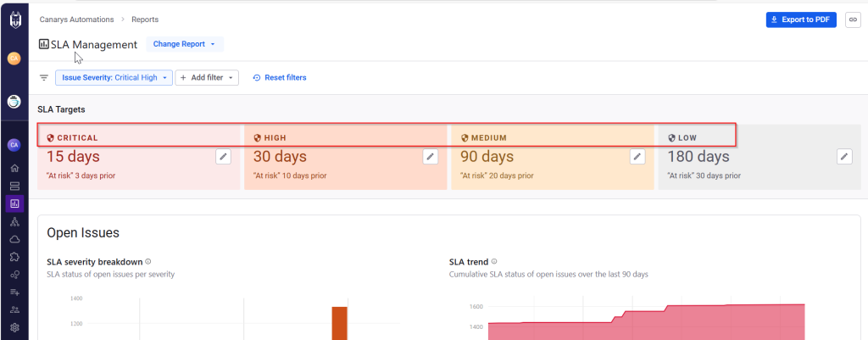The image size is (868, 340).
Task: Open the Cloud icon in sidebar
Action: point(14,239)
